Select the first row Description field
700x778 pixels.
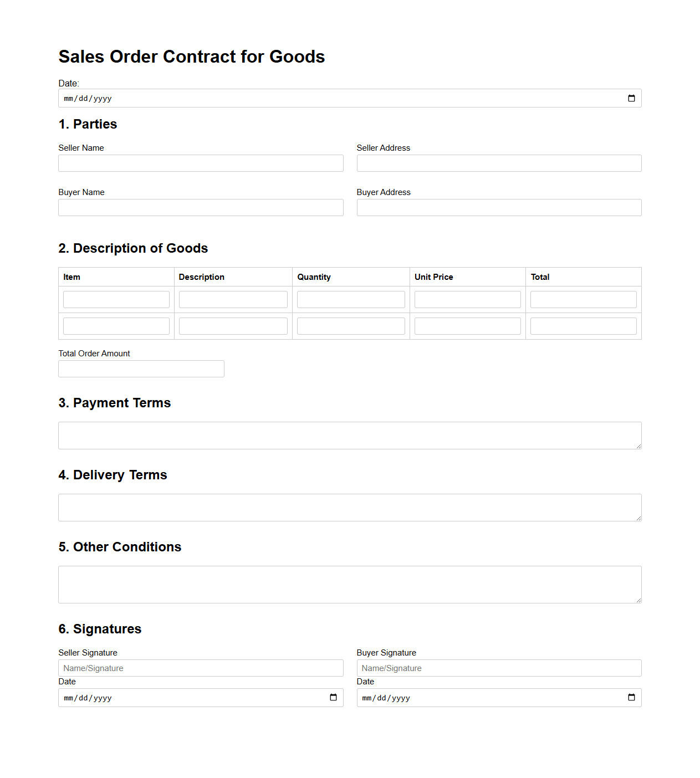pyautogui.click(x=233, y=299)
